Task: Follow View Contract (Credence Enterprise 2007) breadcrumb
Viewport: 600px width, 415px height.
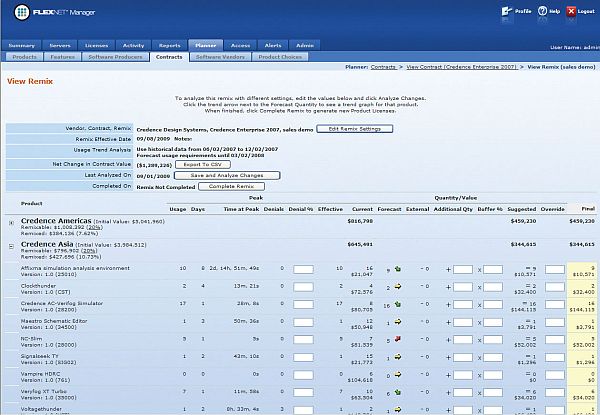Action: pyautogui.click(x=462, y=67)
